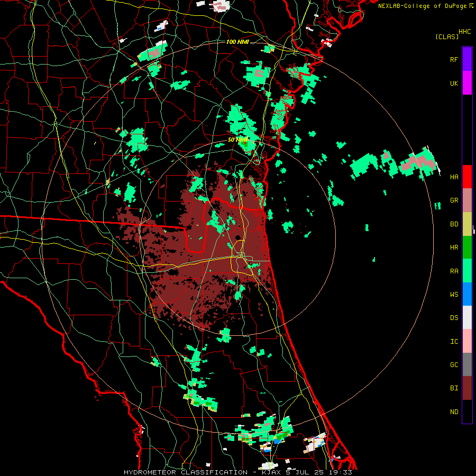The image size is (476, 476).
Task: Click the 'GC' legend label
Action: [454, 365]
